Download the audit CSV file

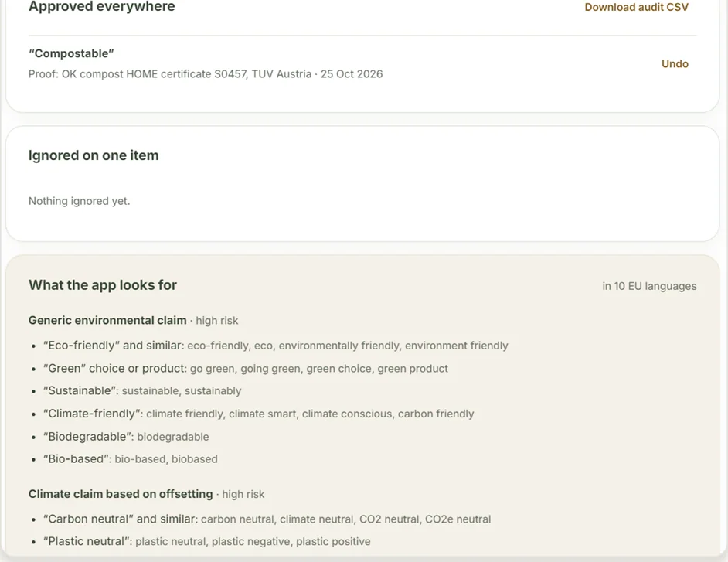[x=636, y=7]
